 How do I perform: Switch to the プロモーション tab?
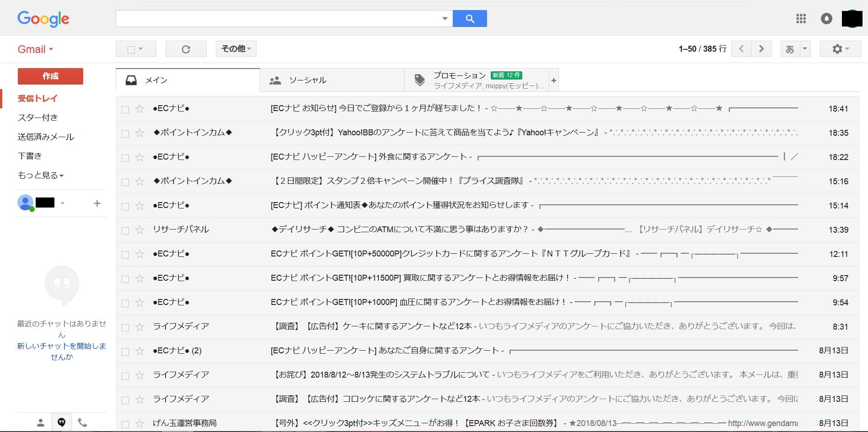(x=477, y=80)
